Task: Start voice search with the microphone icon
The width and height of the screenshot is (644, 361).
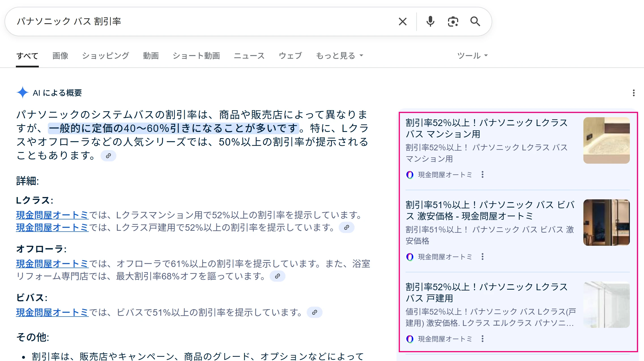Action: coord(430,22)
